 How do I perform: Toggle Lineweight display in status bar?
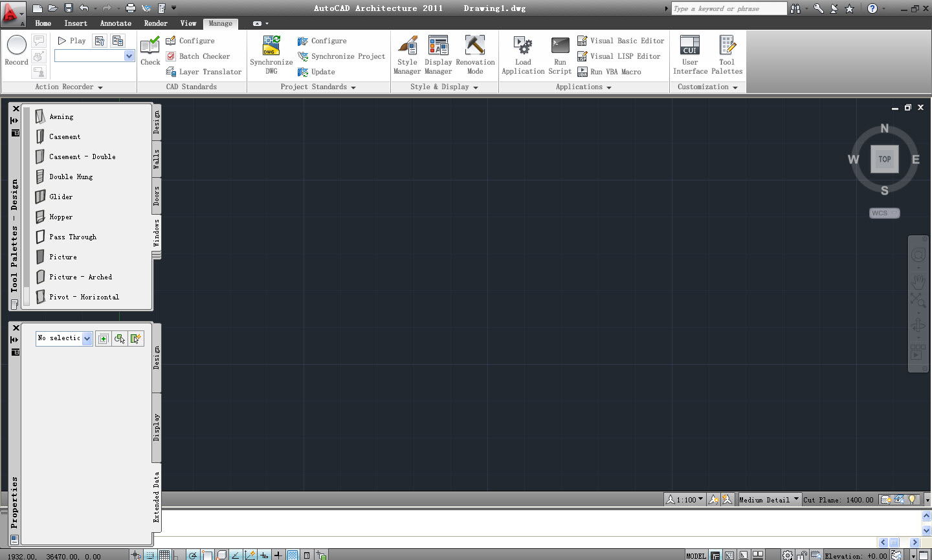278,555
